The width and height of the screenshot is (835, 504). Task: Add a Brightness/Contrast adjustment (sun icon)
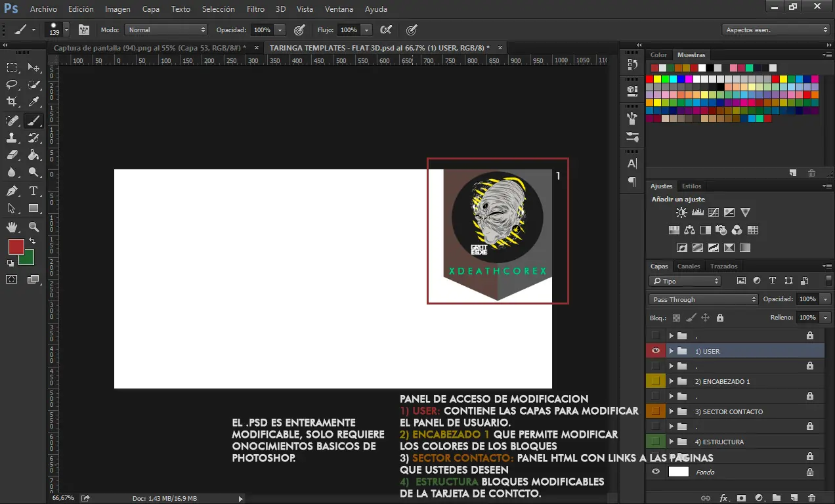681,213
